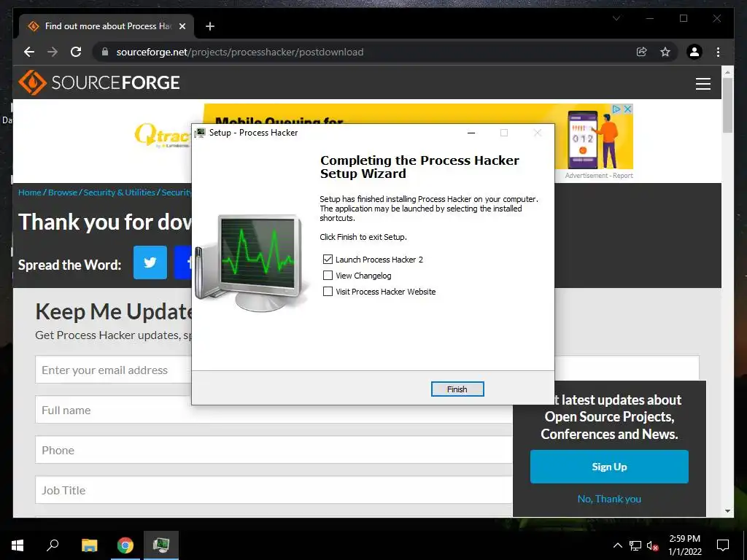
Task: Show hidden system tray icons
Action: tap(617, 545)
